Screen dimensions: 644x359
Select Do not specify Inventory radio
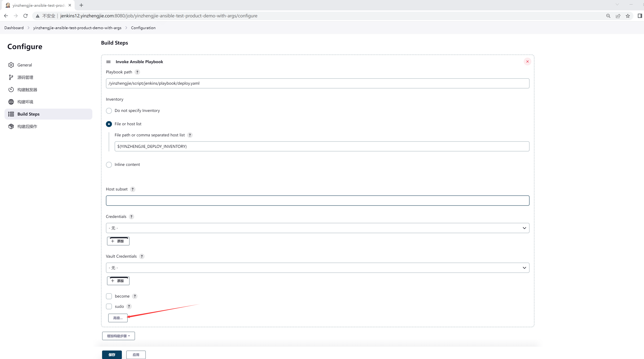[109, 111]
